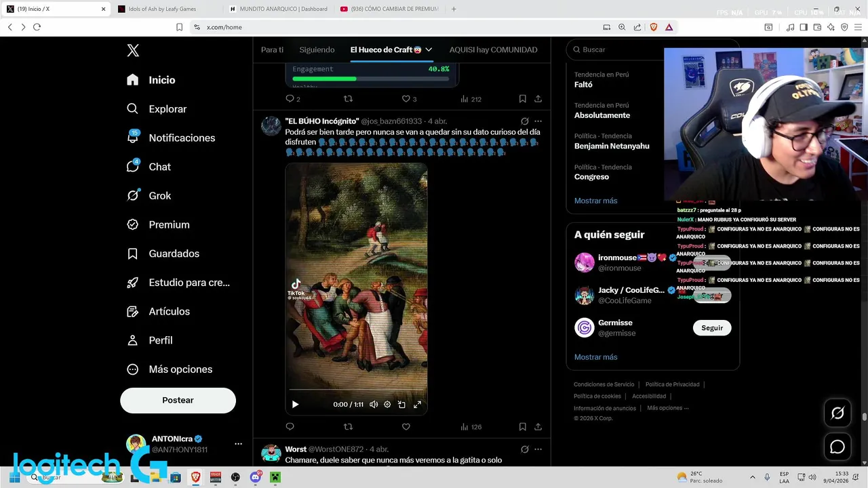The height and width of the screenshot is (488, 868).
Task: Open more options on Worst post
Action: (x=538, y=449)
